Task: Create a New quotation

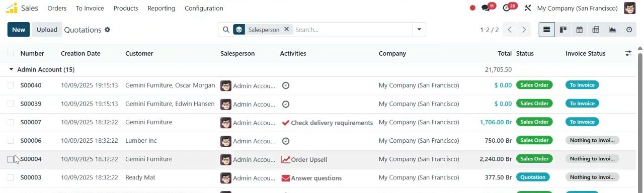Action: pos(19,30)
